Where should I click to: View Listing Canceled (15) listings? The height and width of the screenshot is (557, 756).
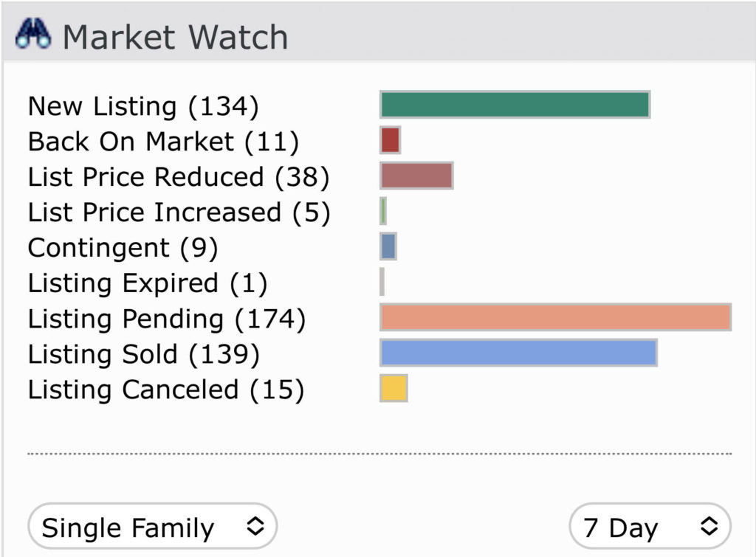point(166,390)
